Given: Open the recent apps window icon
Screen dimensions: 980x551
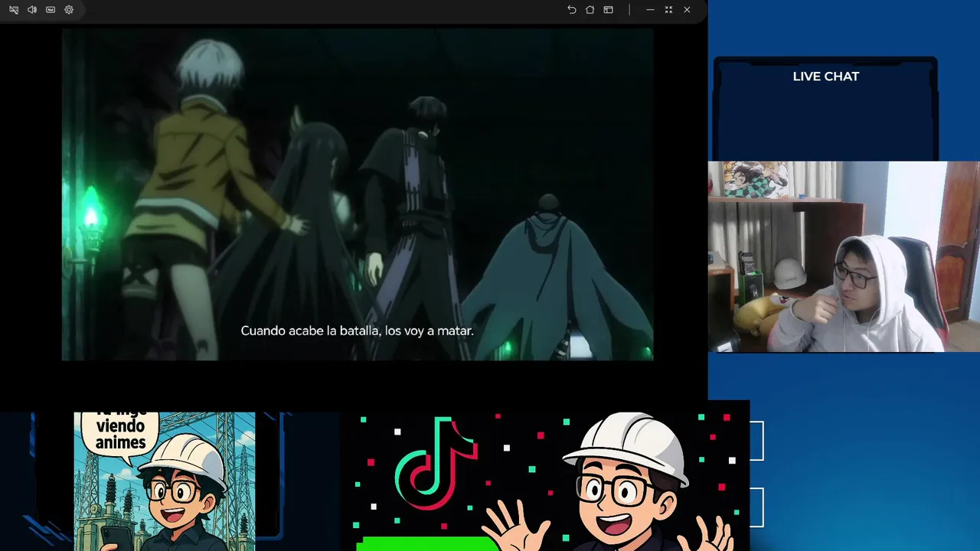Looking at the screenshot, I should click(x=609, y=10).
